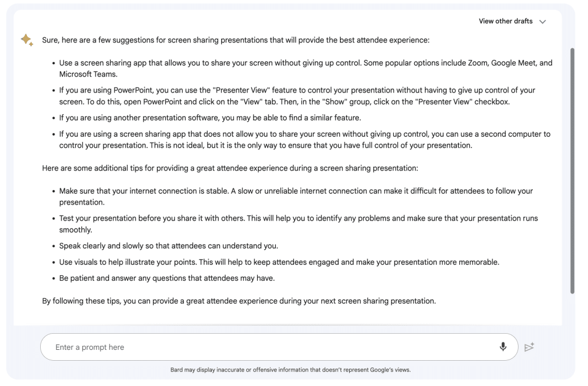
Task: Click the bullet about using a second computer
Action: pyautogui.click(x=304, y=140)
